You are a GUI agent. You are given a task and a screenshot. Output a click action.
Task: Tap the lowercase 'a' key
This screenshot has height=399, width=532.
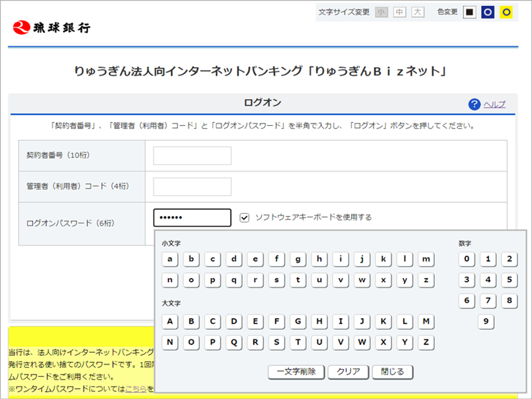[x=170, y=259]
